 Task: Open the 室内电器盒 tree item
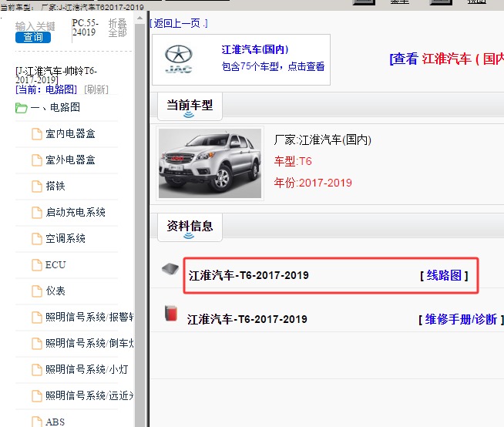(x=70, y=133)
